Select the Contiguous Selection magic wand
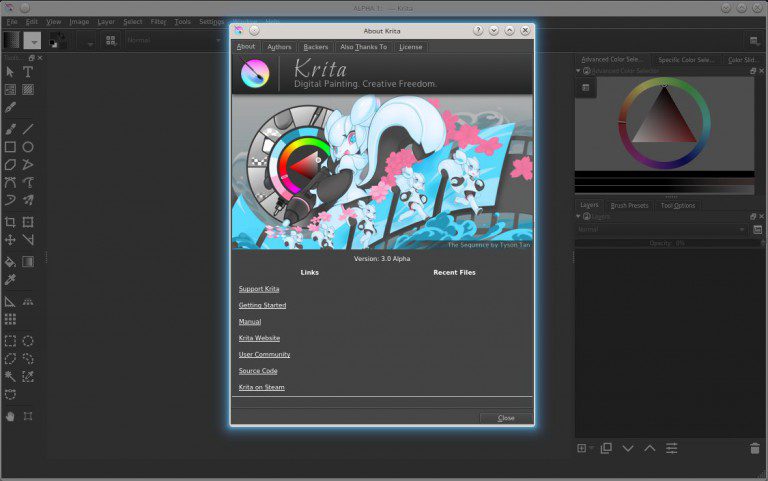The height and width of the screenshot is (481, 768). click(x=10, y=377)
